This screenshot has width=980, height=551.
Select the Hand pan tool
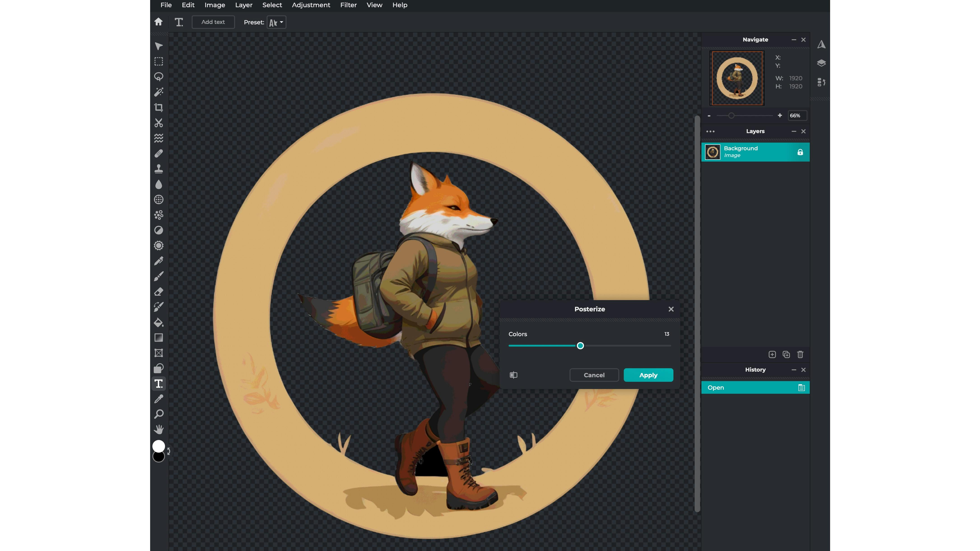click(x=159, y=429)
